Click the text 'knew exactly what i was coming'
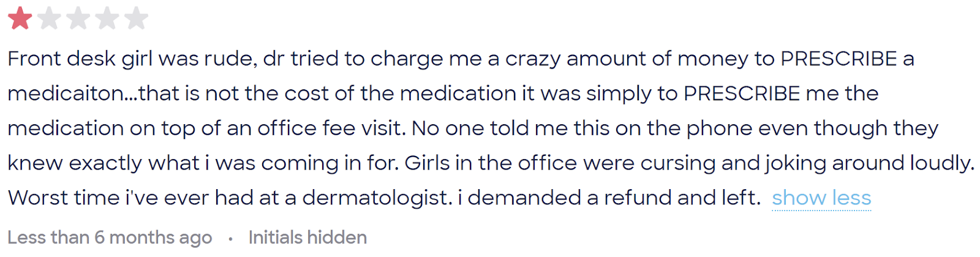Image resolution: width=980 pixels, height=257 pixels. tap(173, 163)
